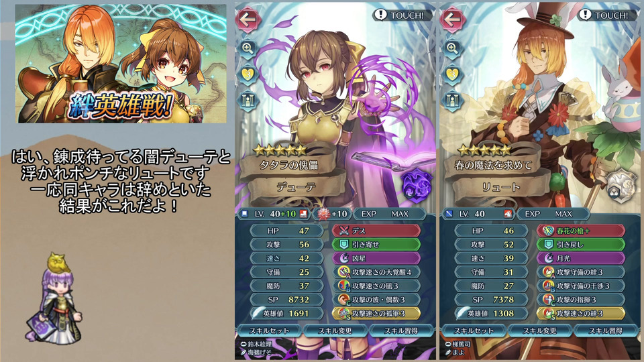
Task: Tap the pillar icon on Lute's screen
Action: 452,100
